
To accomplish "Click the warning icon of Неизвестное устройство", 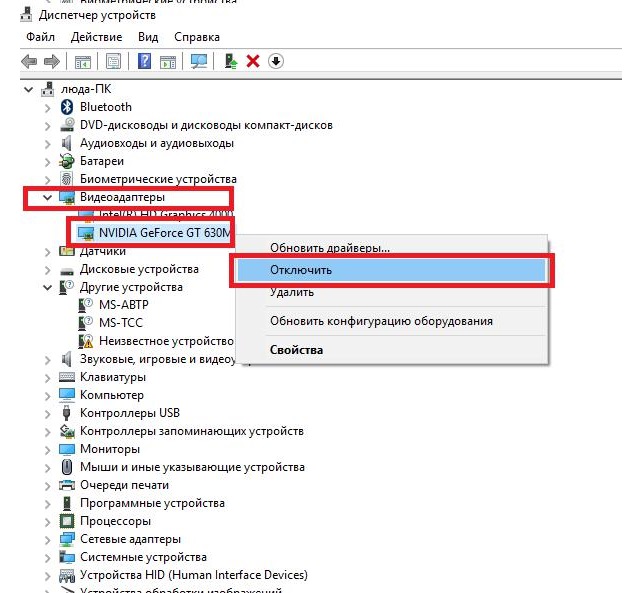I will (x=86, y=341).
